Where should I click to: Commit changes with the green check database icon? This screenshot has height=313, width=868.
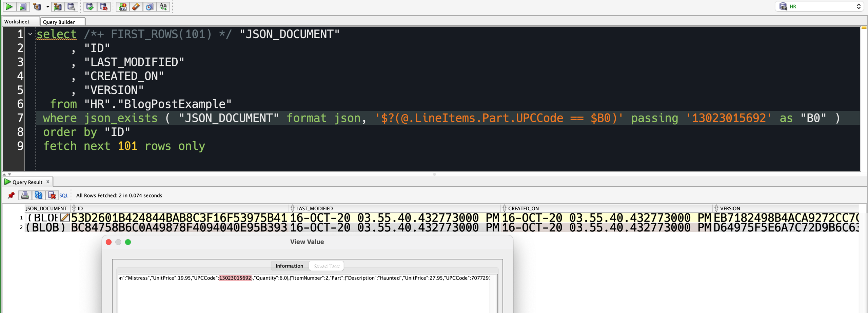[x=90, y=6]
